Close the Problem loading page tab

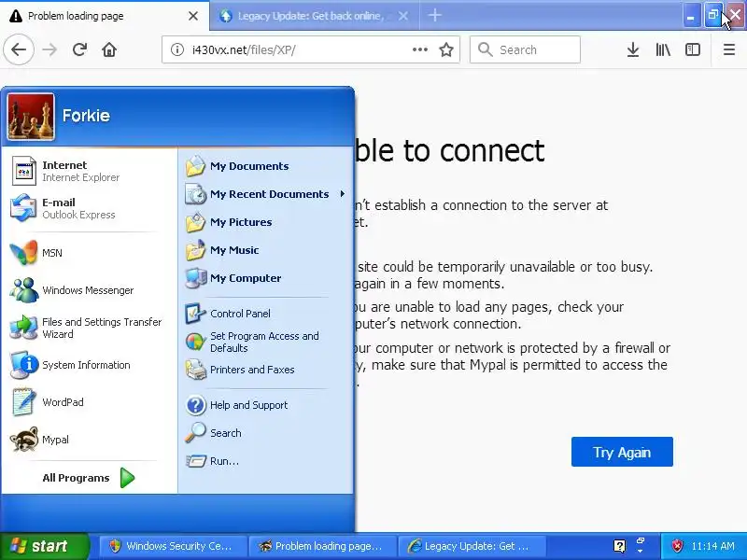coord(193,16)
